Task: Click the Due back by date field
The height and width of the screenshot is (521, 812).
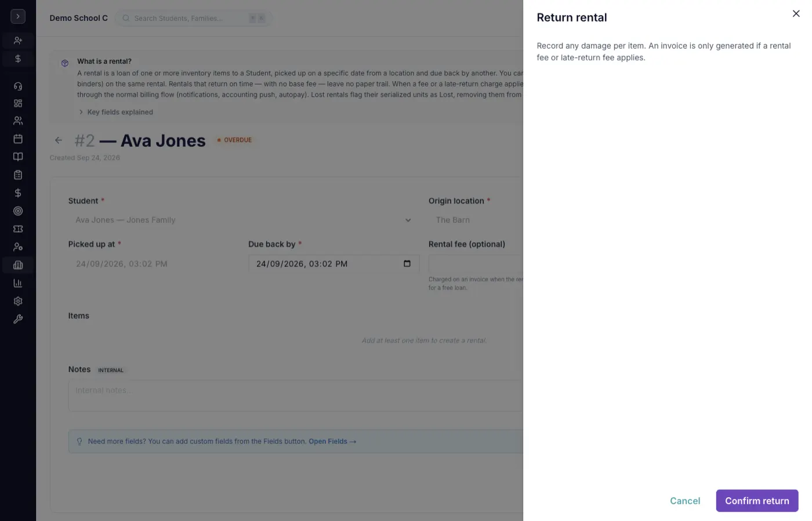Action: (x=333, y=264)
